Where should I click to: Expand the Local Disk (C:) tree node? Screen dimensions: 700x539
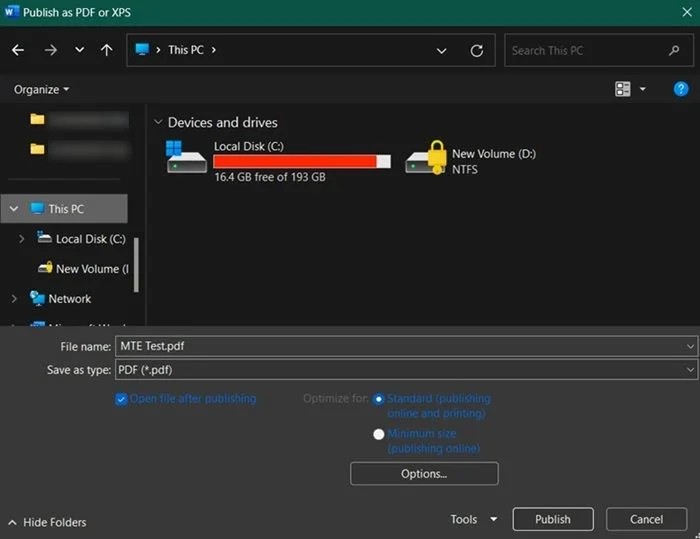tap(22, 239)
